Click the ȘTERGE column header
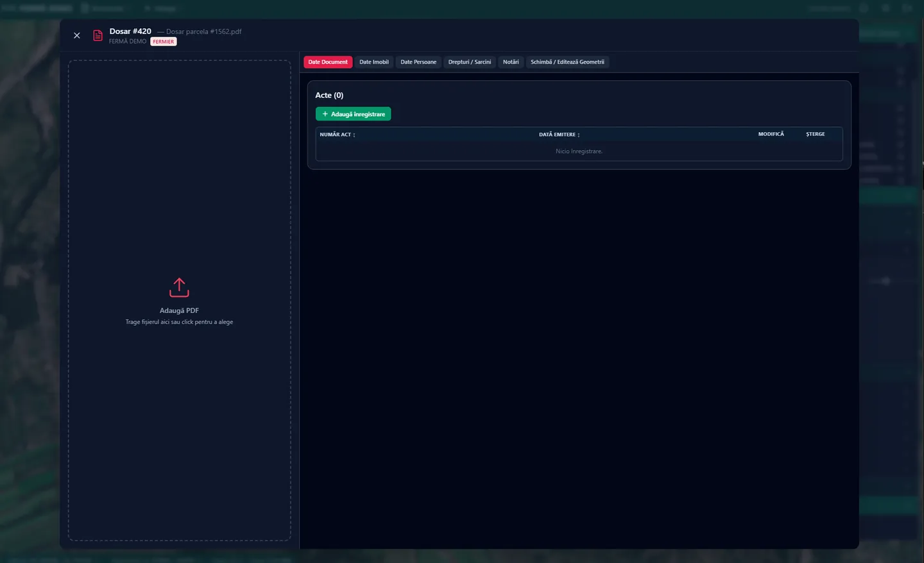Screen dimensions: 924x563 click(x=816, y=134)
